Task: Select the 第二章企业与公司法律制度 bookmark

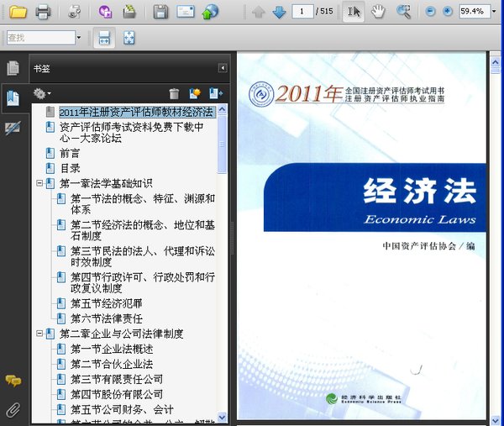Action: (122, 334)
